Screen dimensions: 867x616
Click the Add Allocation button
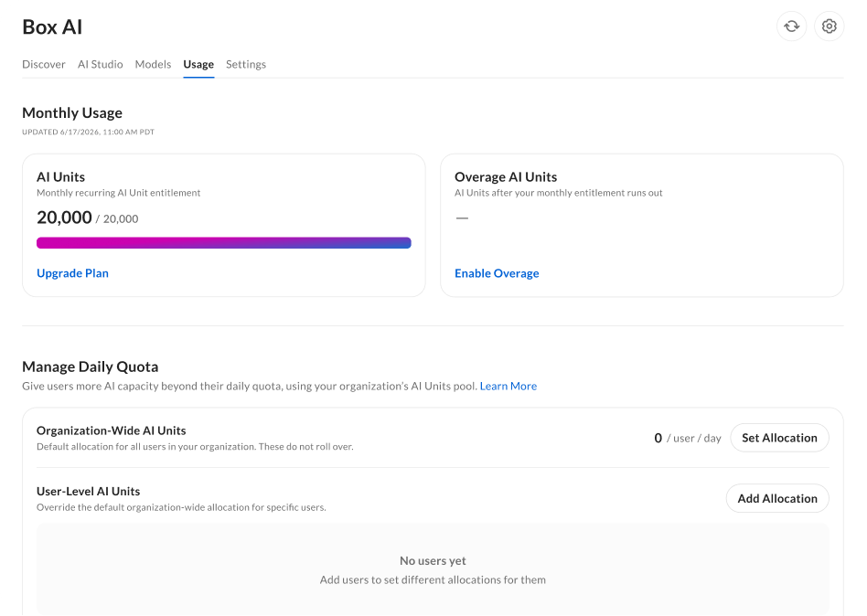click(777, 498)
